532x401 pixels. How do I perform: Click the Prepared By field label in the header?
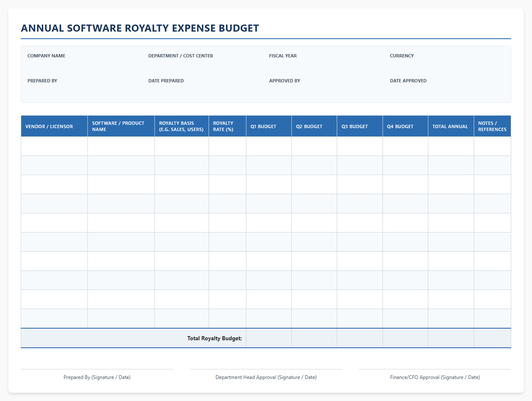click(x=42, y=81)
